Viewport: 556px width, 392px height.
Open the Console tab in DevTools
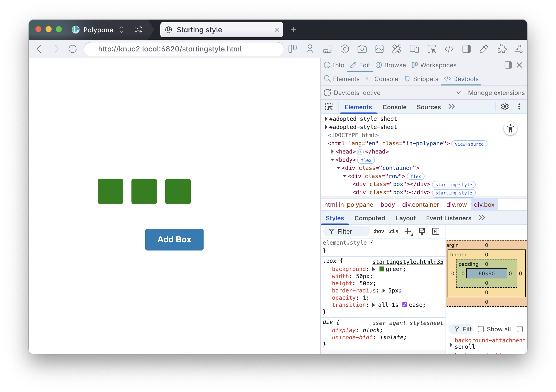394,107
